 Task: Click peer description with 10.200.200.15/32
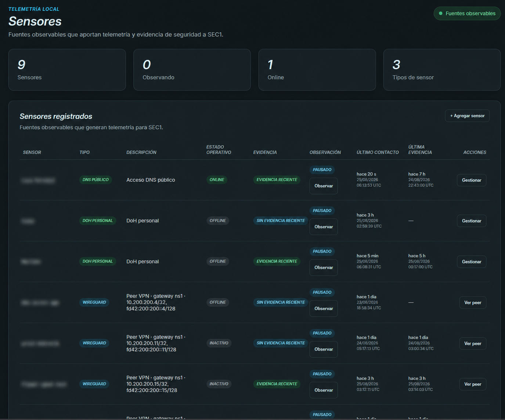click(x=156, y=384)
